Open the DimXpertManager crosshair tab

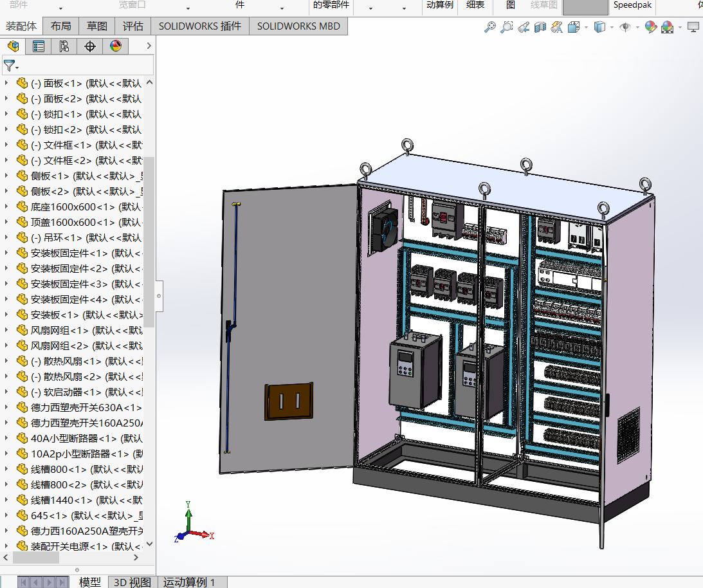(90, 46)
